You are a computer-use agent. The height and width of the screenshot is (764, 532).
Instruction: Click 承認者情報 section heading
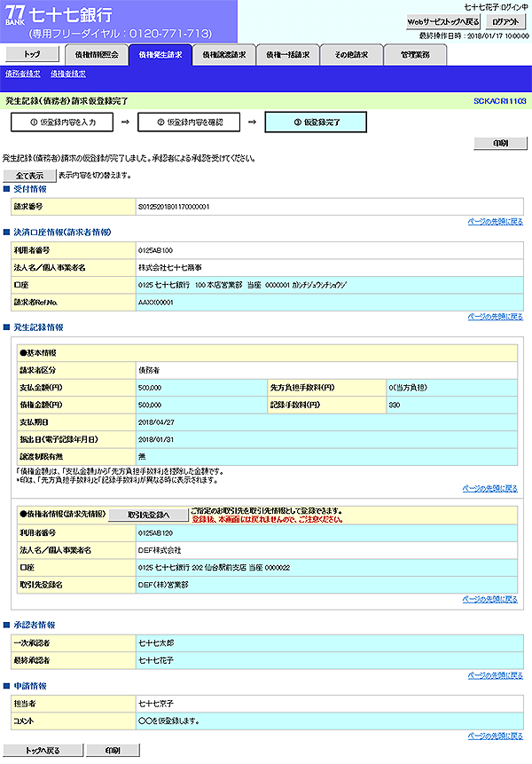[35, 626]
